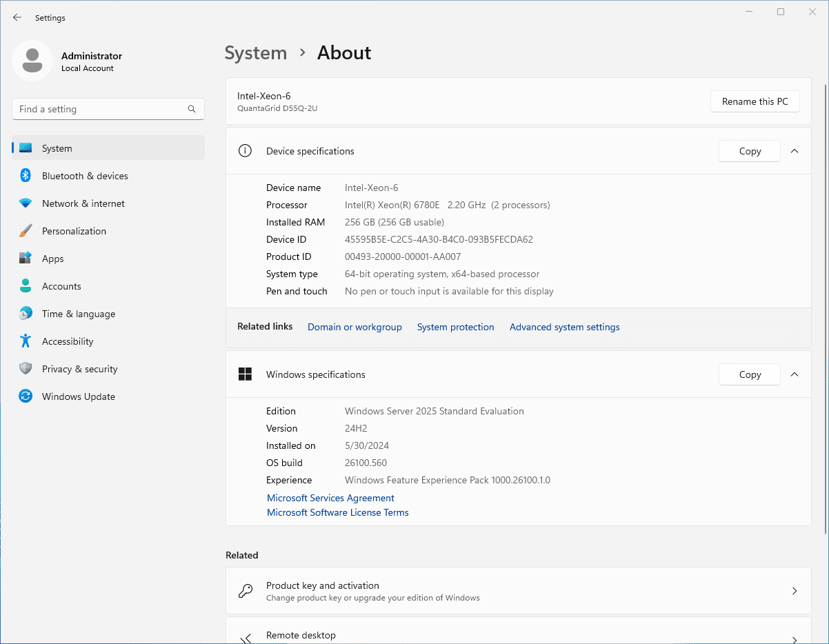The width and height of the screenshot is (829, 644).
Task: Open Time & language settings
Action: [108, 314]
